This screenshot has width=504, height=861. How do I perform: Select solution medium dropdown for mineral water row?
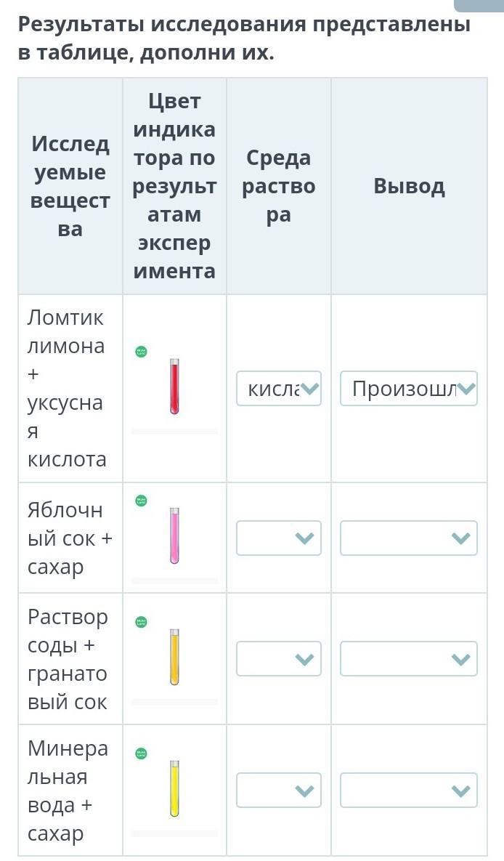coord(279,791)
